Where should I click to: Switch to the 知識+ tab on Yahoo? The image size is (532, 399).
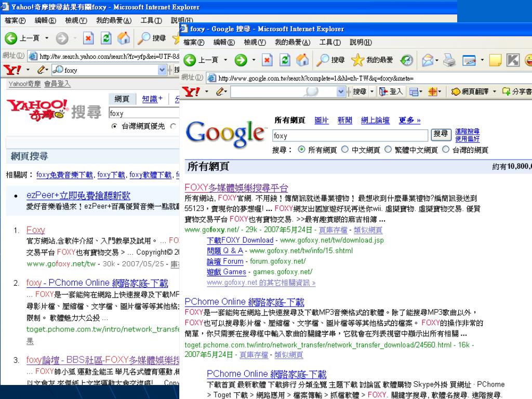point(152,99)
